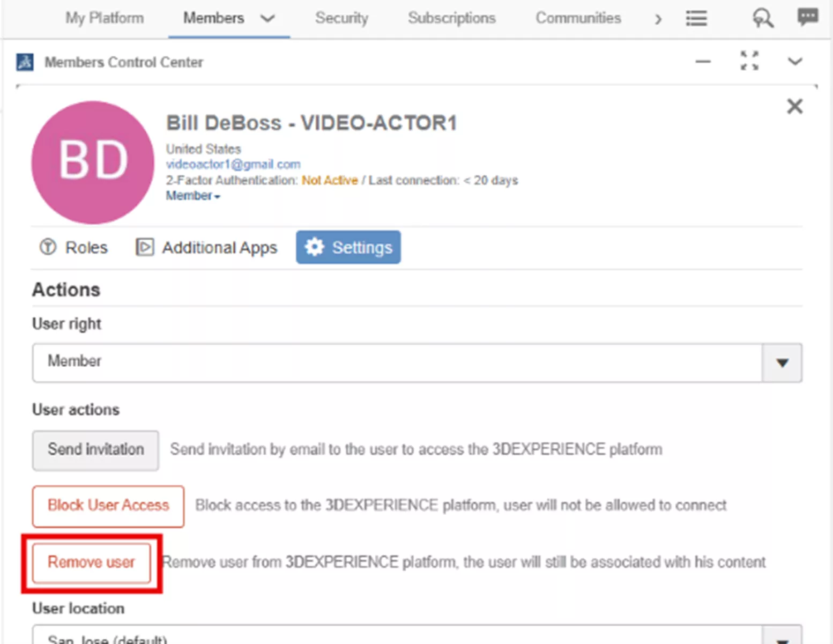This screenshot has width=833, height=644.
Task: Open the Communities tab
Action: click(578, 18)
